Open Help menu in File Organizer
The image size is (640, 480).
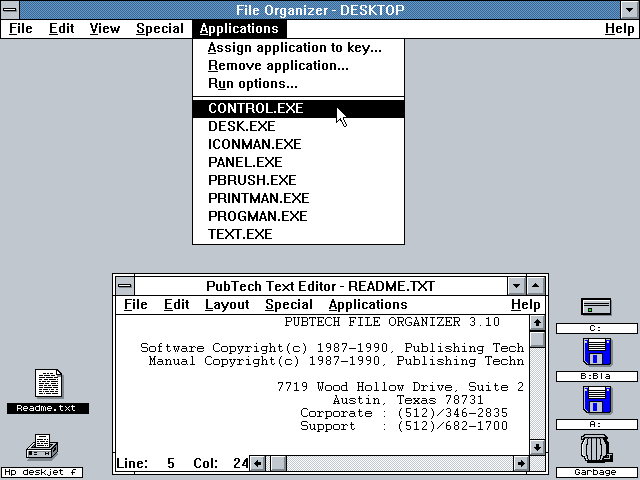pyautogui.click(x=619, y=29)
